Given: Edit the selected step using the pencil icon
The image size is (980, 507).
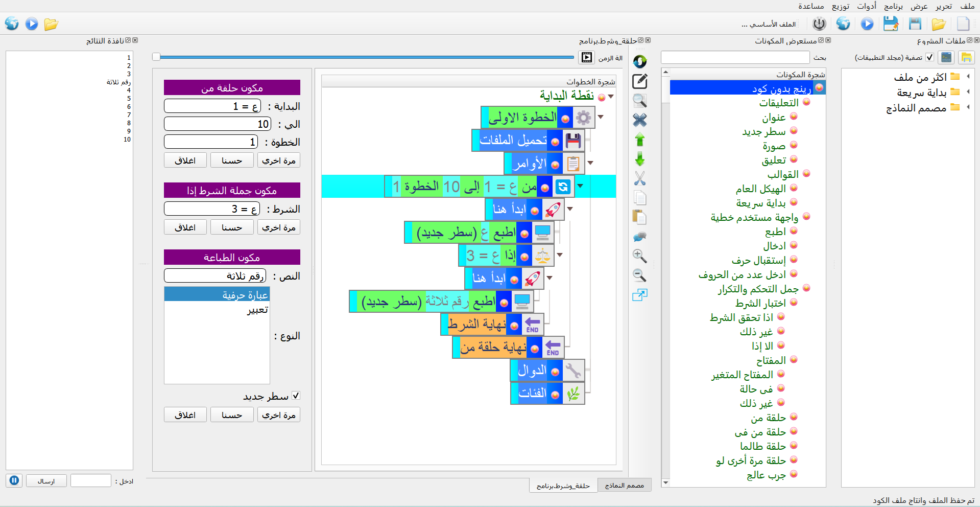Looking at the screenshot, I should [639, 81].
